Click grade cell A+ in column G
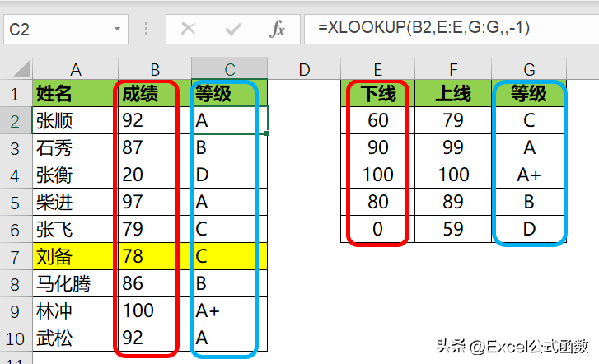 click(529, 175)
